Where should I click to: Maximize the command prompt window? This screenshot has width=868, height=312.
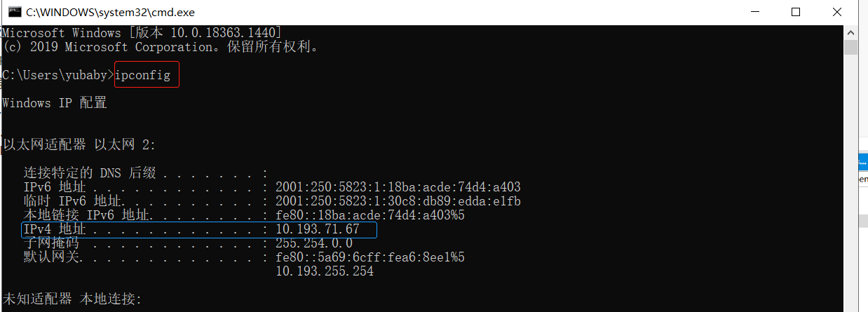point(795,12)
